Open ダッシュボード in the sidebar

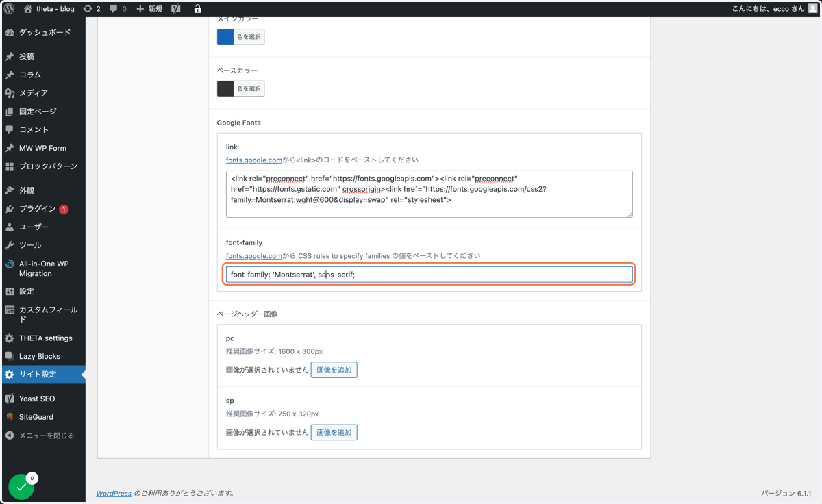tap(42, 32)
